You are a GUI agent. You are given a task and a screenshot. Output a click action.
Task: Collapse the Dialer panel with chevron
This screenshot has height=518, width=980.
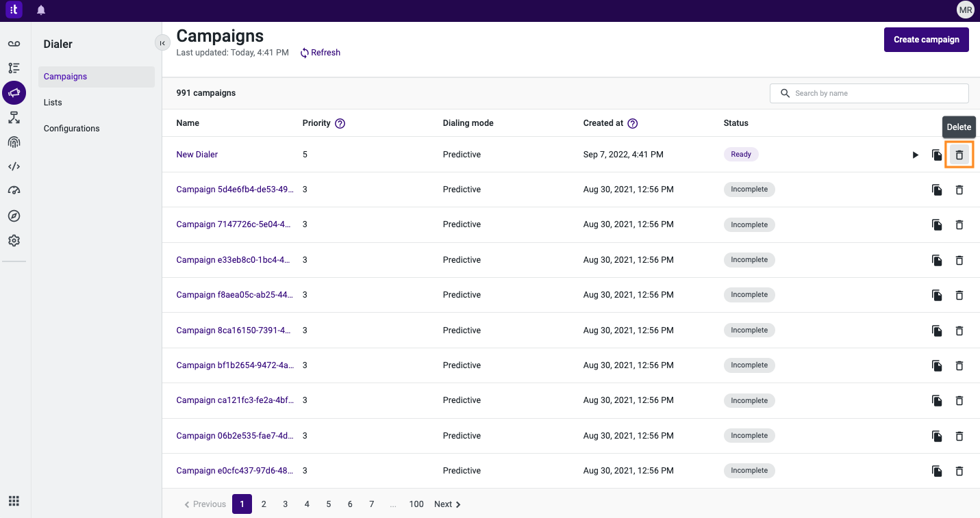pos(162,42)
